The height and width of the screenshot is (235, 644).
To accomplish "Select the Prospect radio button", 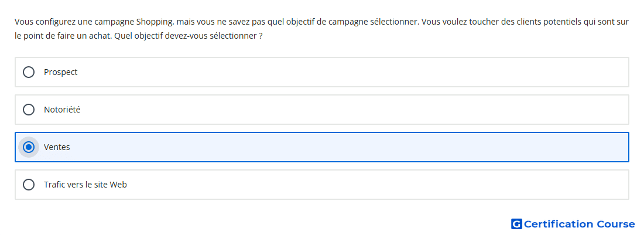I will [29, 72].
